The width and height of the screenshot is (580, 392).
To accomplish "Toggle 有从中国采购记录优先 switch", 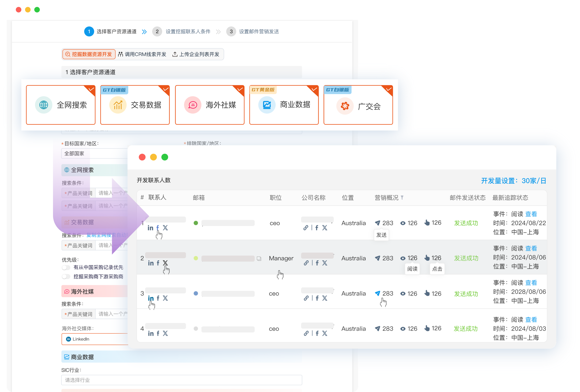I will click(66, 268).
